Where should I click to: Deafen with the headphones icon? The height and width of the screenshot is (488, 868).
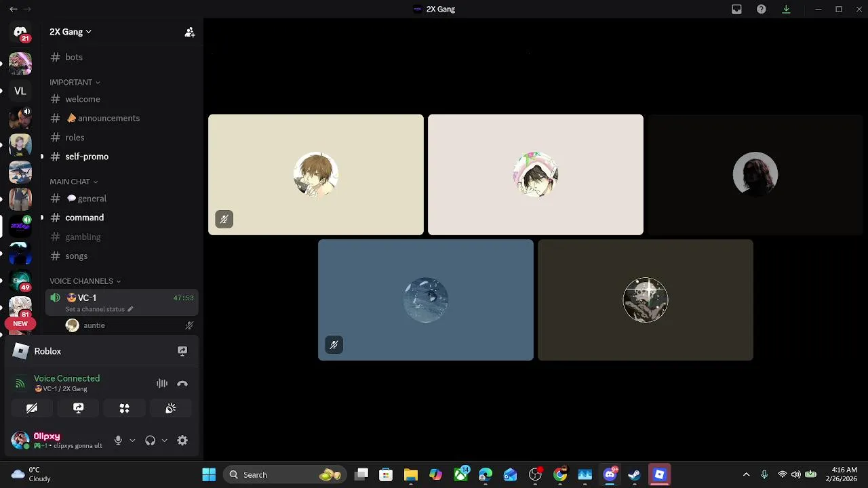tap(151, 441)
